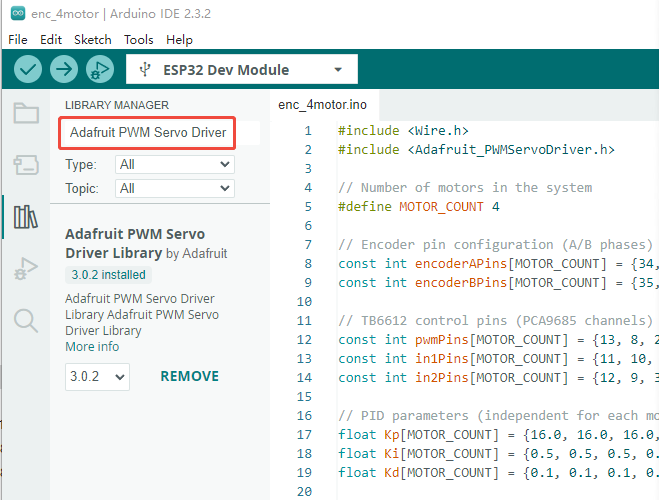
Task: Click the Arduino IDE logo in title bar
Action: pos(17,13)
